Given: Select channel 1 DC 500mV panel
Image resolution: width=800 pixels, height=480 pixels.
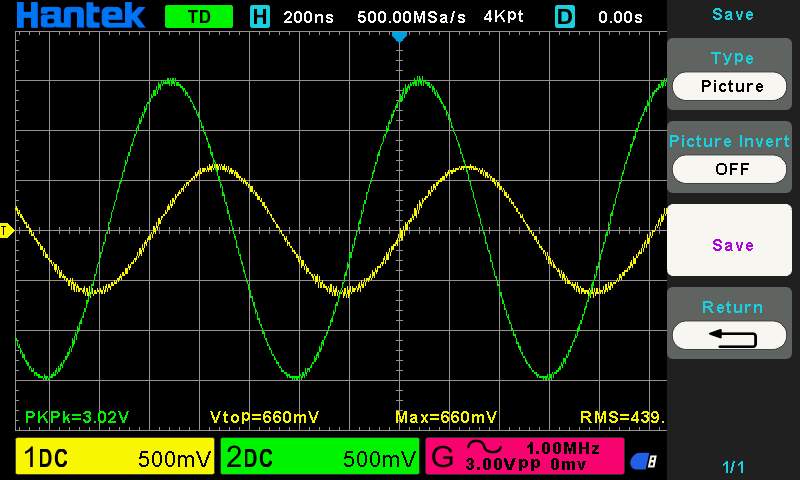Looking at the screenshot, I should (115, 456).
